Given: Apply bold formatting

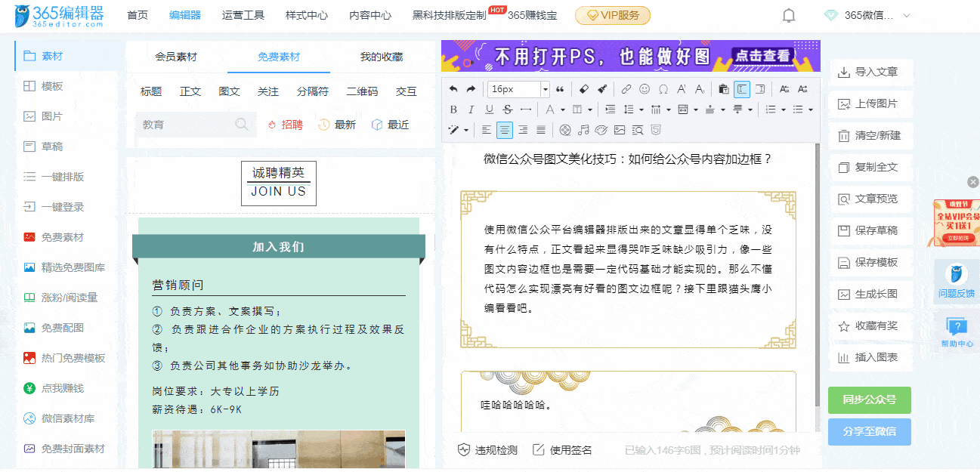Looking at the screenshot, I should 453,110.
